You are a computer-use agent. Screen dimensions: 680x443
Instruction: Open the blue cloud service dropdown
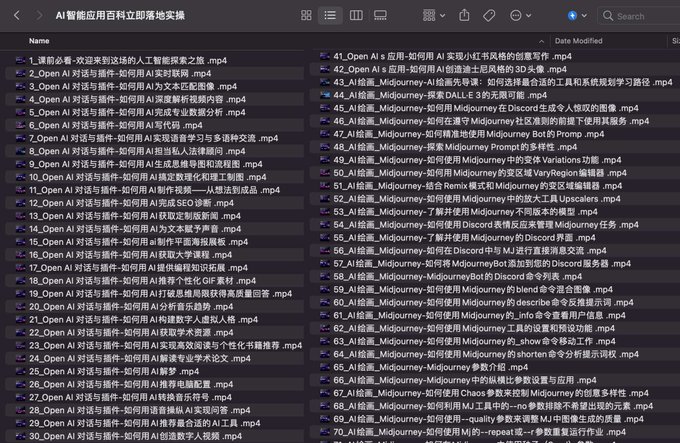pyautogui.click(x=577, y=16)
